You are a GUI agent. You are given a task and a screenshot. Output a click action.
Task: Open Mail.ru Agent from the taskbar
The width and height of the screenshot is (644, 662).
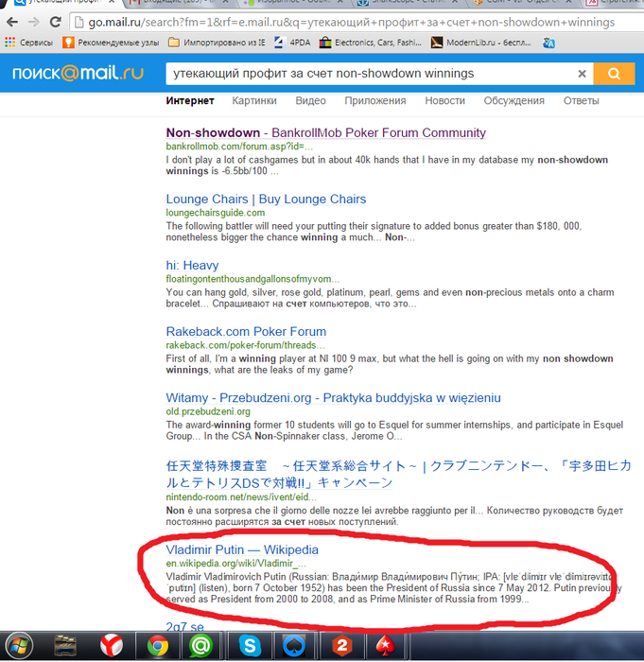point(201,646)
